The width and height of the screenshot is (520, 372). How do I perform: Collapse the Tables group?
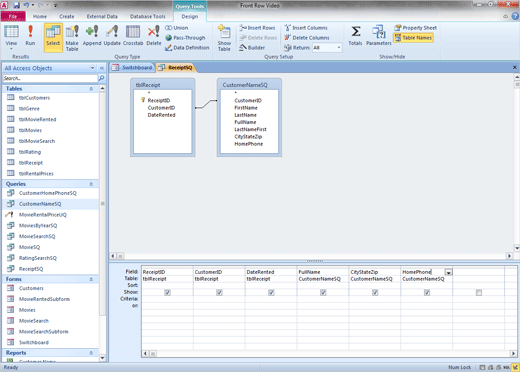click(x=91, y=89)
